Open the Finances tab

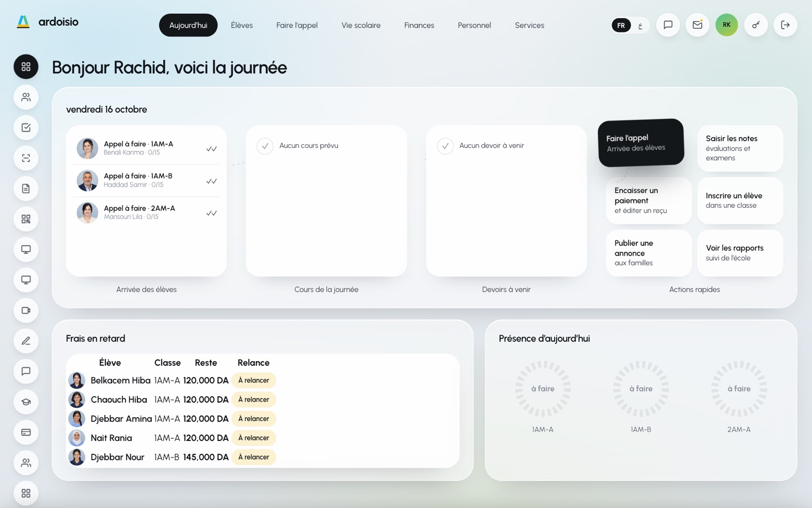point(419,25)
